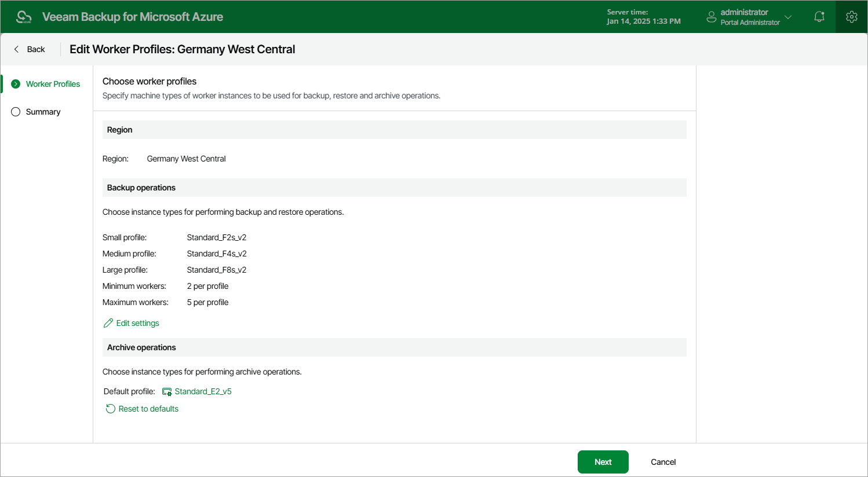868x477 pixels.
Task: Click the Standard_F2s_v2 small profile value
Action: [217, 237]
